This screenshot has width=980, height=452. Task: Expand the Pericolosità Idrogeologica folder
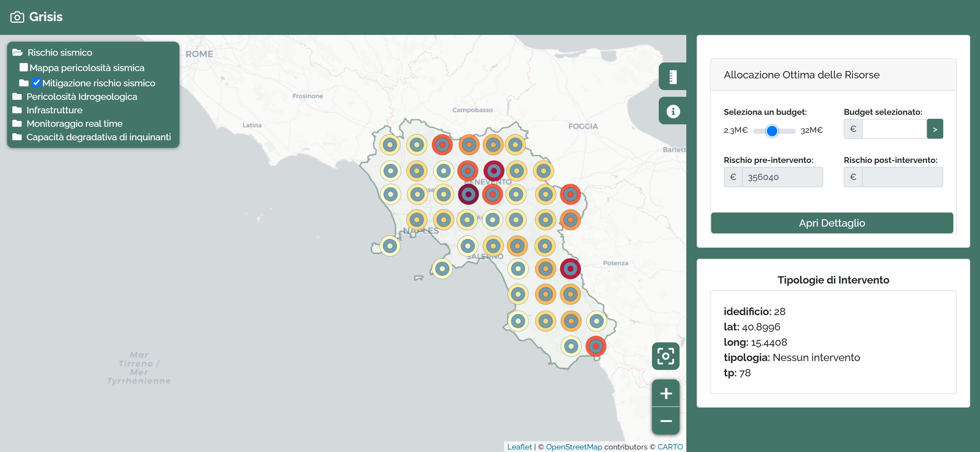[17, 97]
